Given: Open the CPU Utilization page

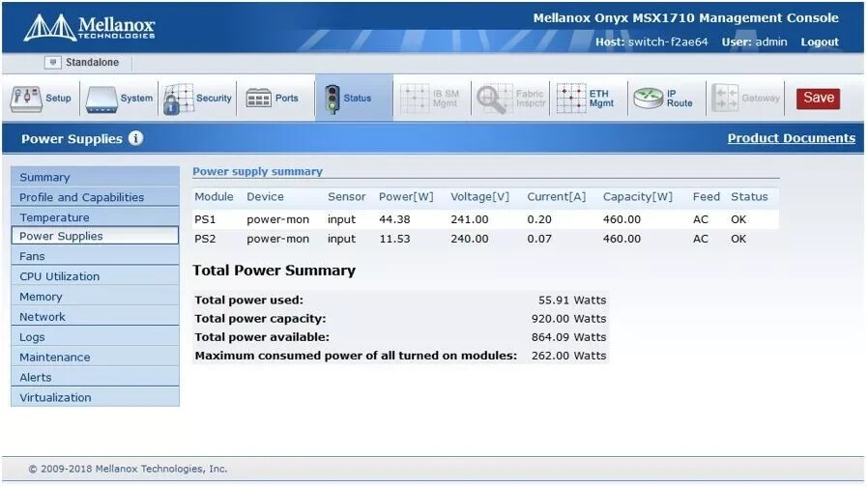Looking at the screenshot, I should (96, 276).
